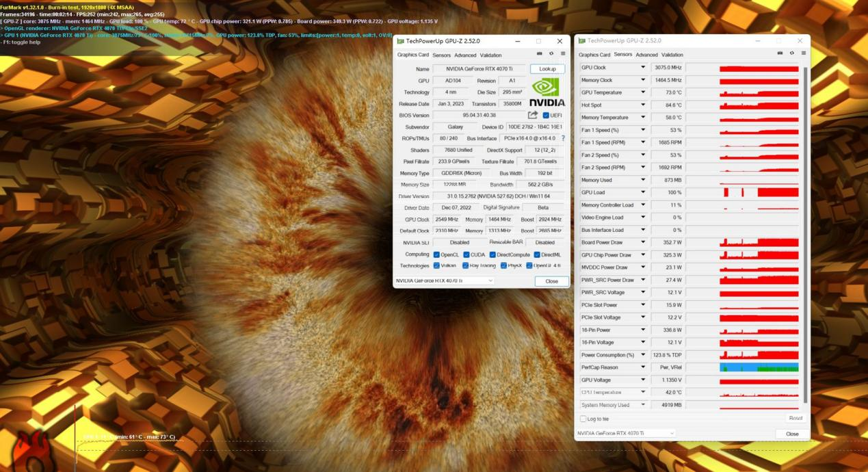The height and width of the screenshot is (472, 868).
Task: Toggle the DirectML checkbox
Action: point(537,254)
